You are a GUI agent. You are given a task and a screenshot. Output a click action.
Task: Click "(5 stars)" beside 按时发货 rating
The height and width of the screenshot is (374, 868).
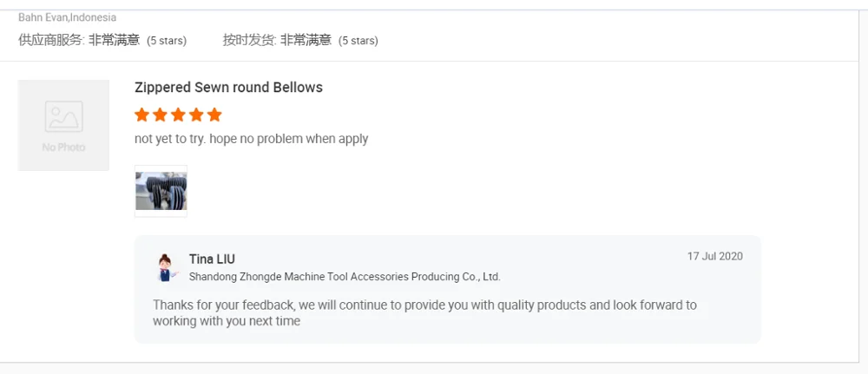(358, 41)
